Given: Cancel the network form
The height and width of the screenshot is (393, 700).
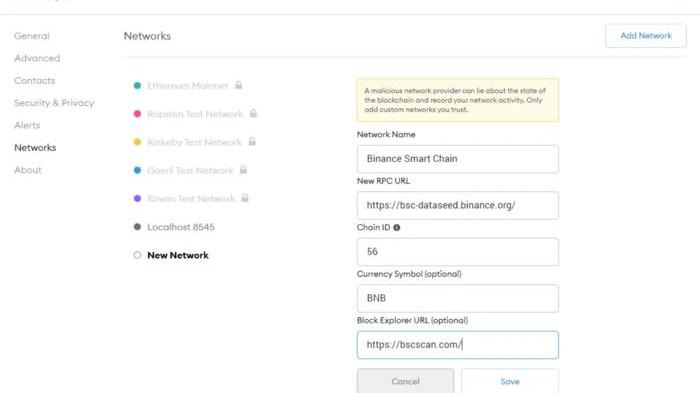Looking at the screenshot, I should click(x=405, y=381).
